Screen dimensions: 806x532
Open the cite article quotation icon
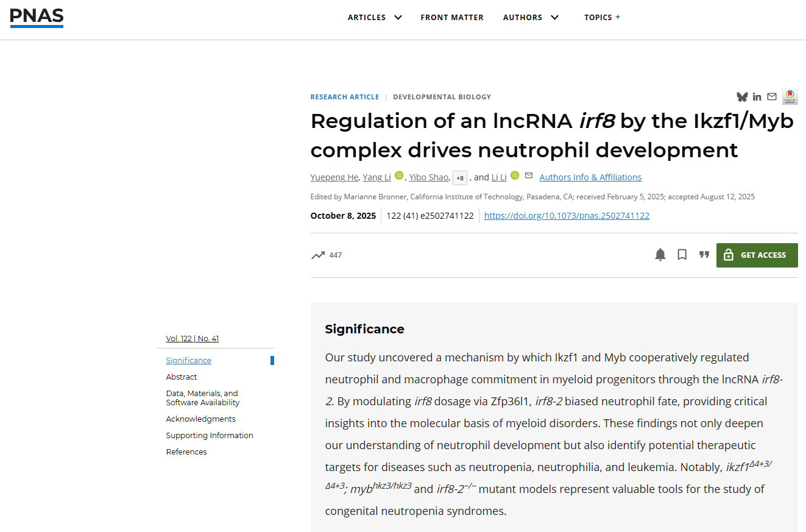click(x=704, y=255)
